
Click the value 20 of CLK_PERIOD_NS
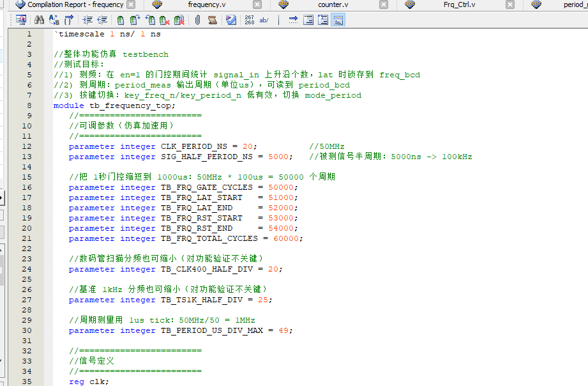coord(247,146)
